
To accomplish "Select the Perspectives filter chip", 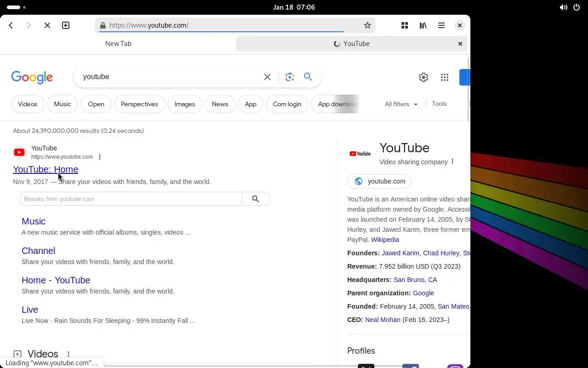I will tap(139, 104).
